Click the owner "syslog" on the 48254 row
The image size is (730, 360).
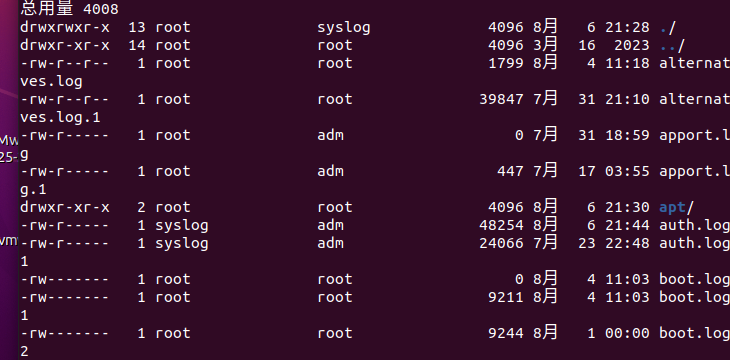pos(182,226)
